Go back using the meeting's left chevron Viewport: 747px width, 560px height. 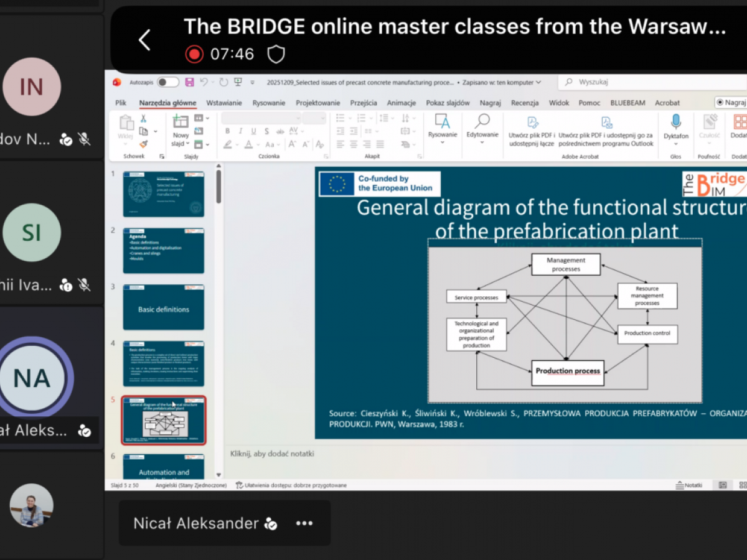144,40
